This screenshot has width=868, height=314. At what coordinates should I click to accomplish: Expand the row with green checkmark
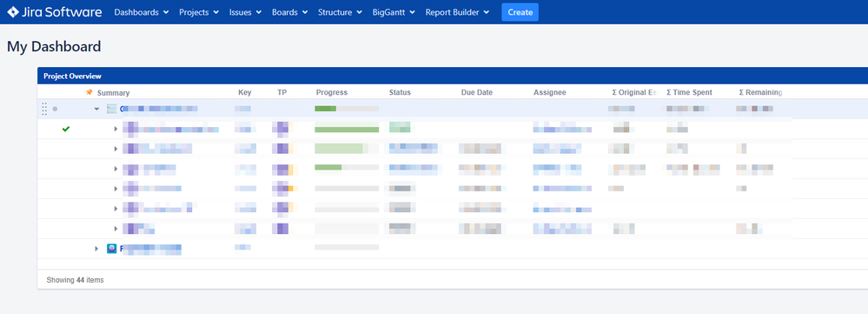click(x=116, y=129)
